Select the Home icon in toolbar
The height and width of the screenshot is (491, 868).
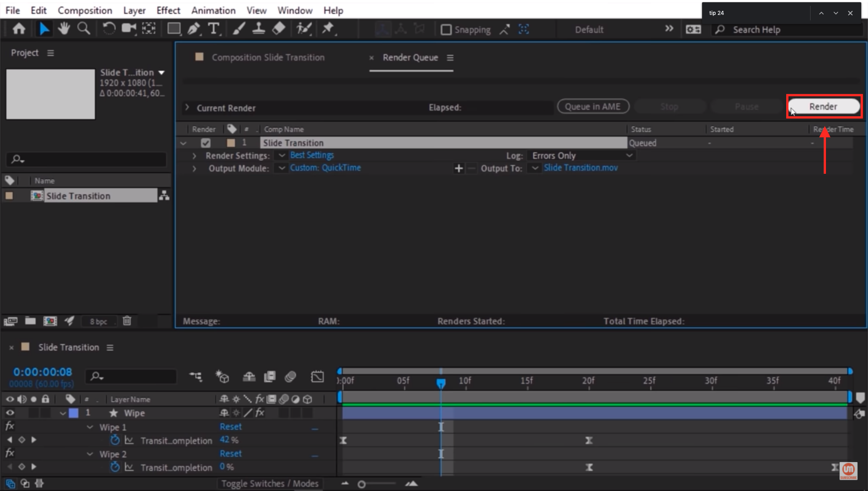click(19, 29)
